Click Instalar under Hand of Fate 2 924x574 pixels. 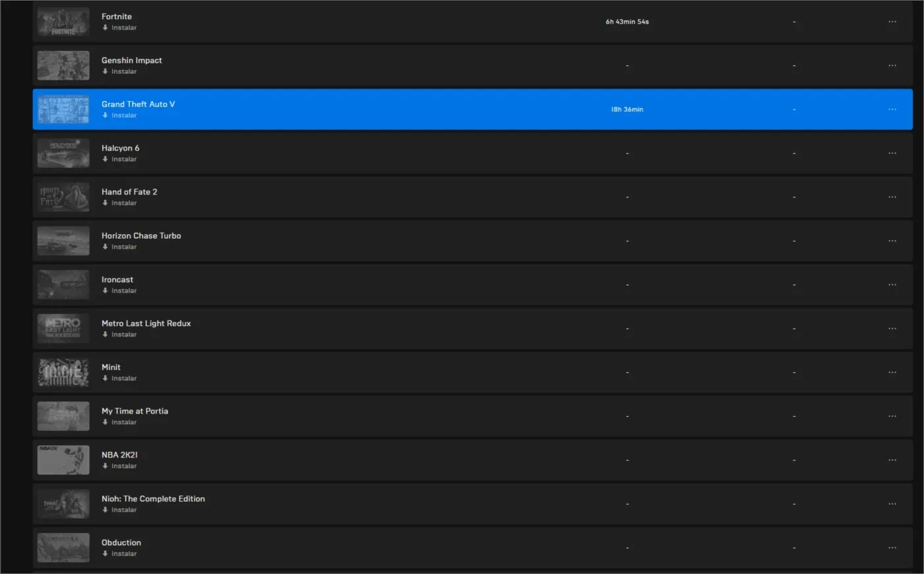[119, 203]
